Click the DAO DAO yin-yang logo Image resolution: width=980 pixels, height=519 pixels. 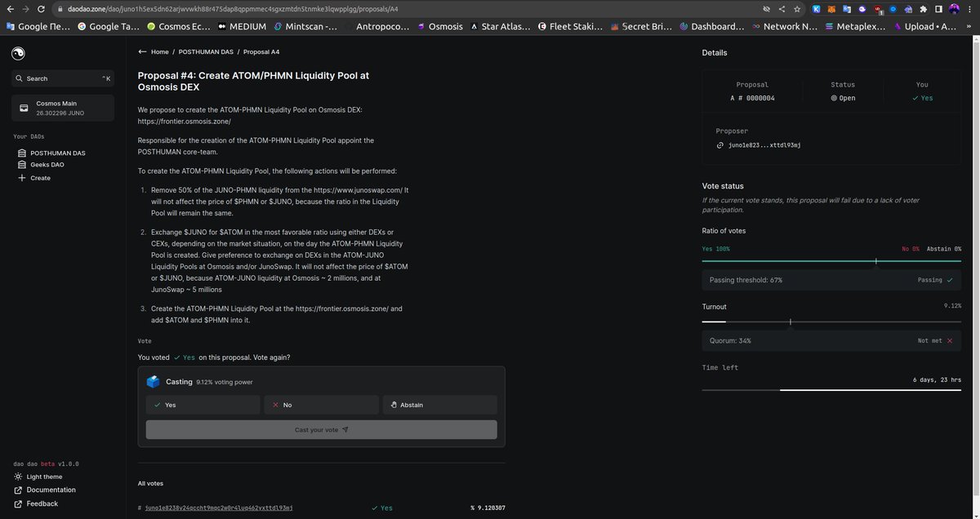pos(18,53)
